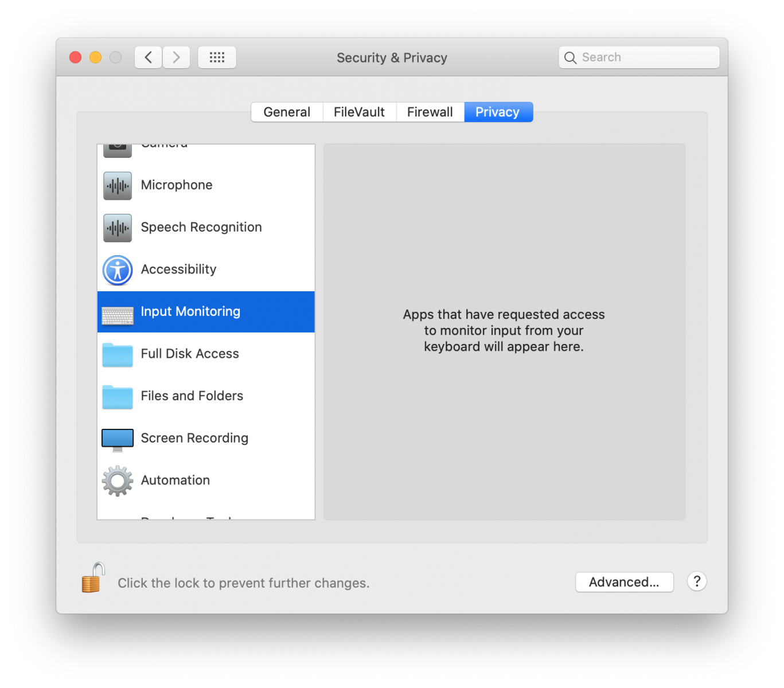The width and height of the screenshot is (784, 688).
Task: Show all preferences with grid icon
Action: 217,57
